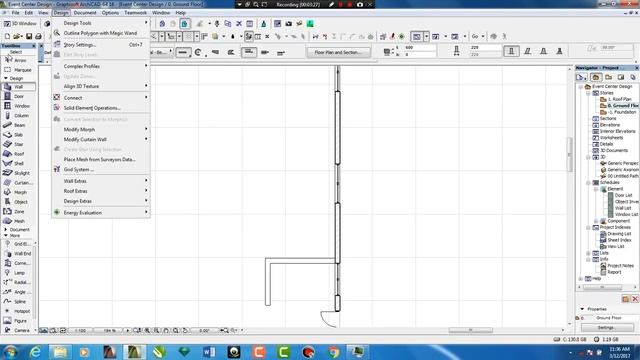640x360 pixels.
Task: Open the Document menu
Action: (x=85, y=13)
